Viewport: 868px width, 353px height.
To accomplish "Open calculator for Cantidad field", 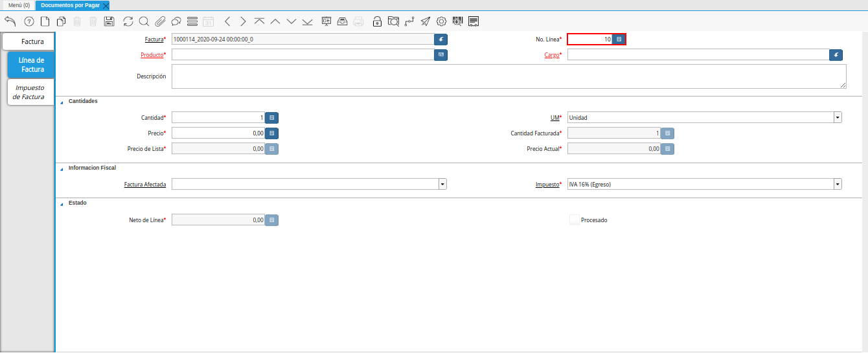I will pos(272,118).
